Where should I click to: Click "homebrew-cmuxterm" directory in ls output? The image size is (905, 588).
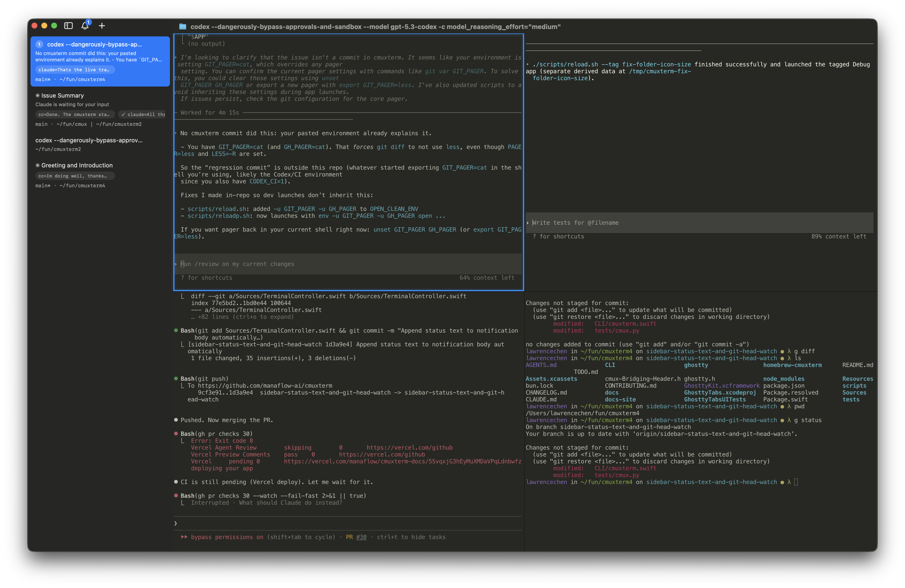pyautogui.click(x=792, y=365)
